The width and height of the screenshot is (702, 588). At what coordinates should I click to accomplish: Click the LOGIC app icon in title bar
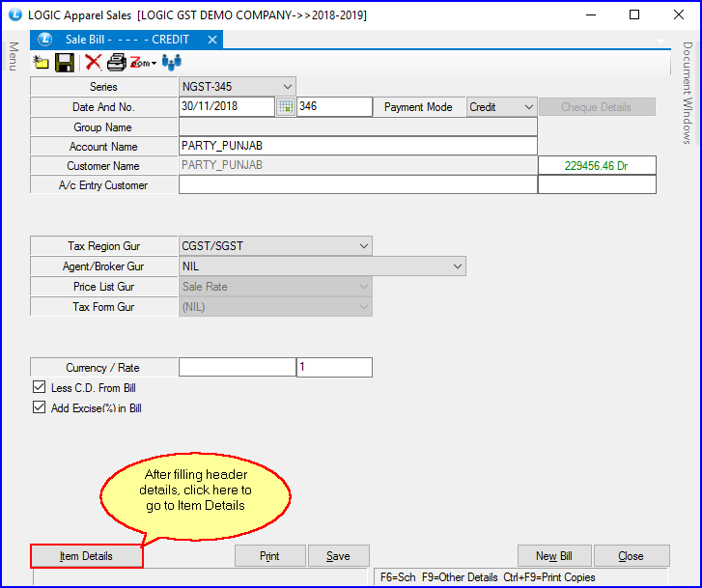pos(15,14)
